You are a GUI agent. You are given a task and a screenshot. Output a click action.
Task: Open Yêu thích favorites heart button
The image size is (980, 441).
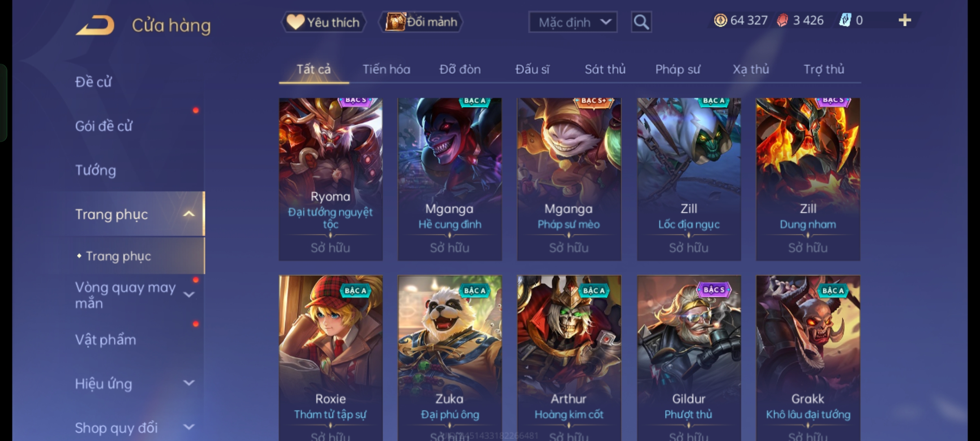point(323,22)
